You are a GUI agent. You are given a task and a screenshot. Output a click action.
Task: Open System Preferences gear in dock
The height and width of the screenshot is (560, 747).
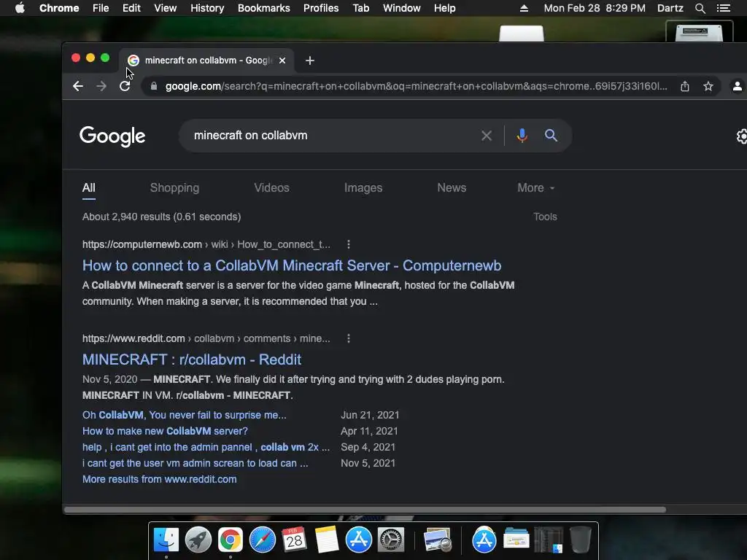[391, 540]
